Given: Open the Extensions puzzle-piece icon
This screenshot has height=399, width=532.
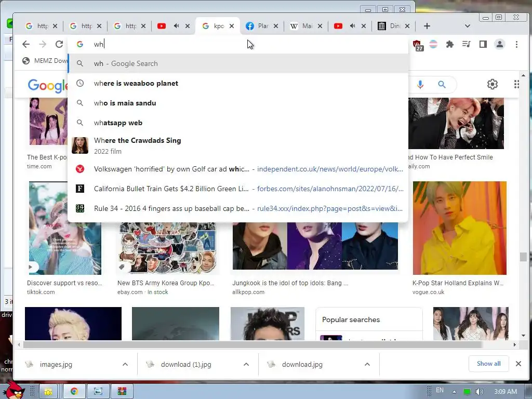Looking at the screenshot, I should pyautogui.click(x=449, y=44).
